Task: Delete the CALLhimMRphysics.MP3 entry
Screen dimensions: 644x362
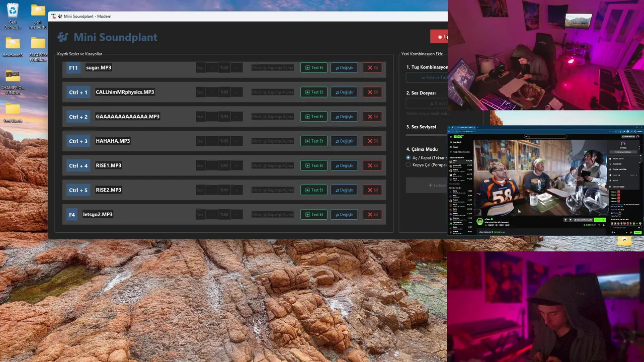Action: pyautogui.click(x=372, y=92)
